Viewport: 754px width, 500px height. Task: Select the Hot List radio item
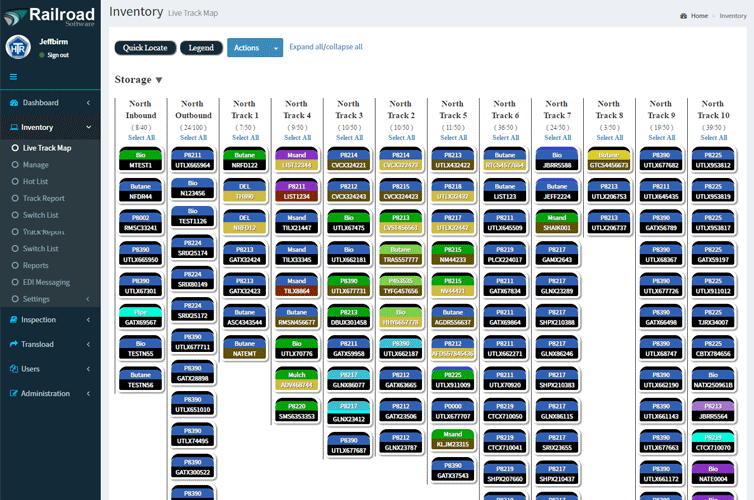pos(14,182)
